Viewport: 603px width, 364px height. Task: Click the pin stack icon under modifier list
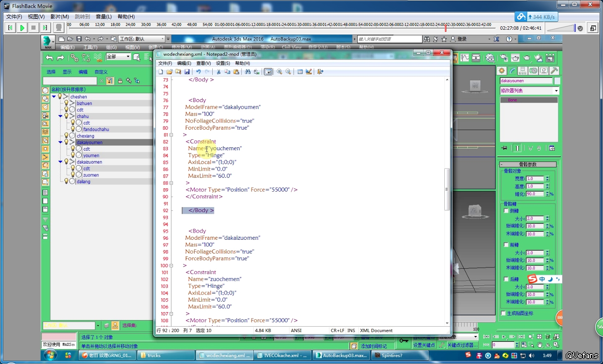504,148
